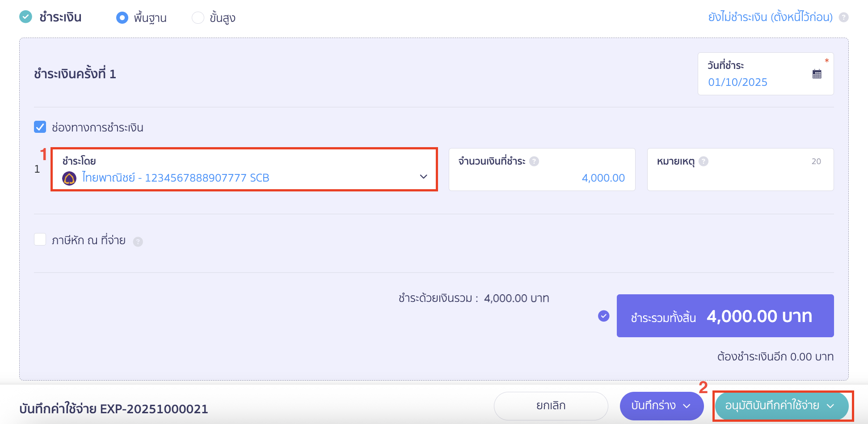
Task: Uncheck the ช่องทางการชำระเงิน checkbox
Action: pos(40,127)
